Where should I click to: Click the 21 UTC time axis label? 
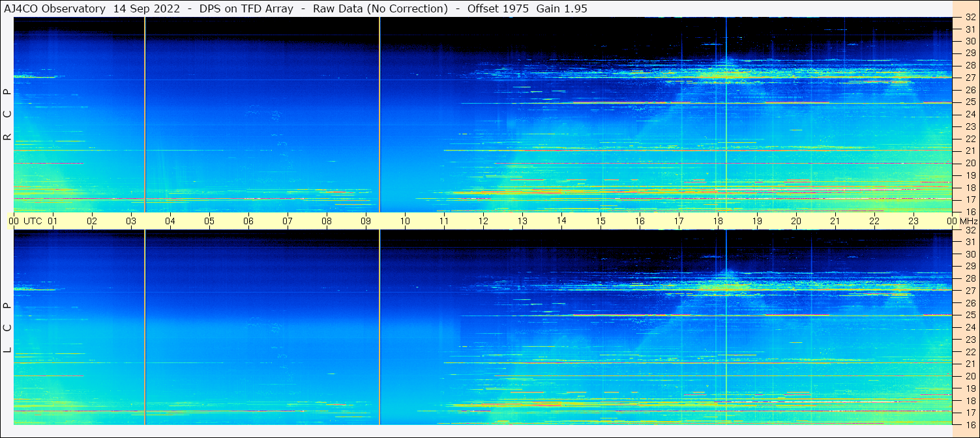click(835, 221)
